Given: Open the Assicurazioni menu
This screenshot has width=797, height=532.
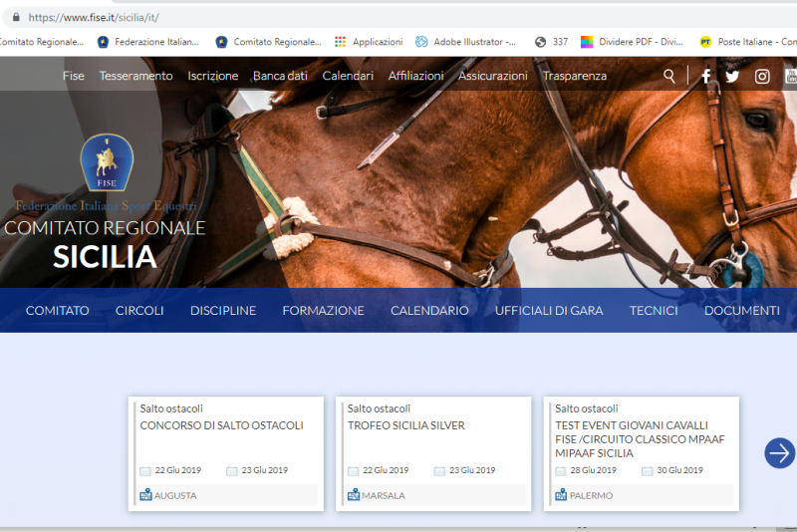Looking at the screenshot, I should pyautogui.click(x=492, y=76).
